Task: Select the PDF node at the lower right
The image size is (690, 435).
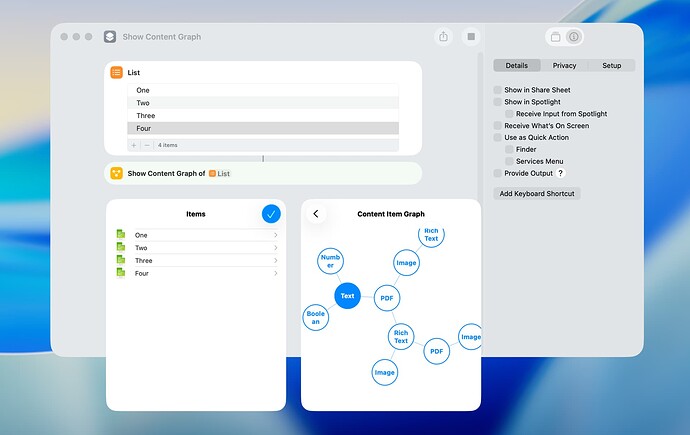Action: [437, 351]
